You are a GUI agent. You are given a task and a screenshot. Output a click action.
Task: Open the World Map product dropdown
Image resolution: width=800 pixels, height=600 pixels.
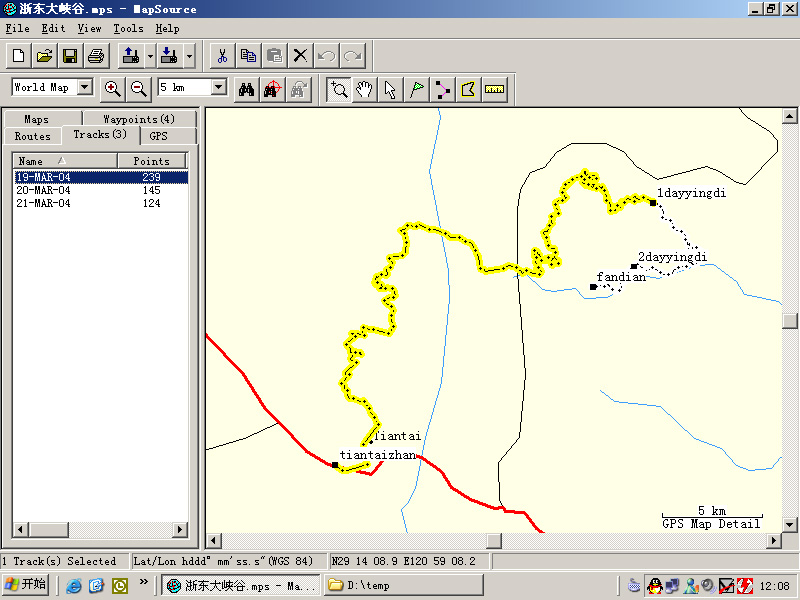click(84, 88)
